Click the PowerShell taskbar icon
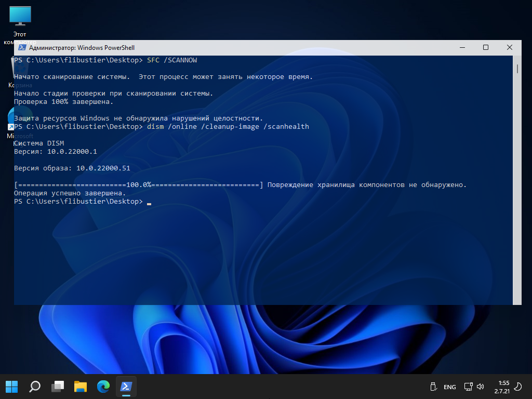532x399 pixels. tap(126, 387)
